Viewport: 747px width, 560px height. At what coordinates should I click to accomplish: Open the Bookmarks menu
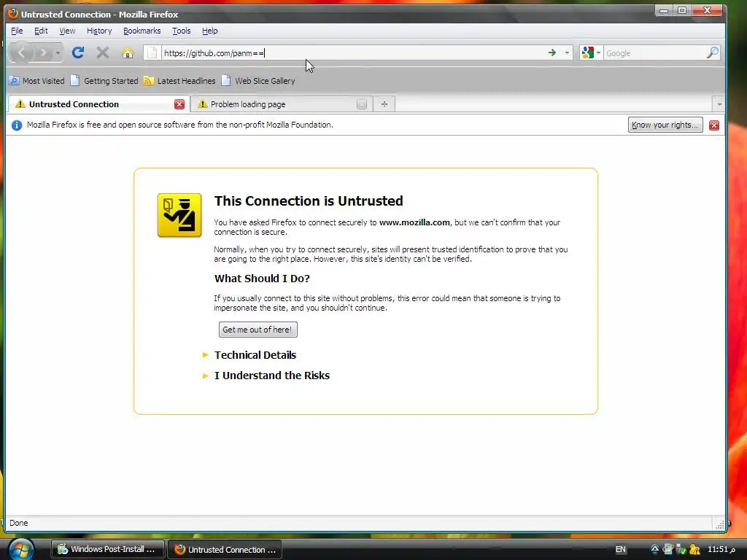(x=142, y=31)
